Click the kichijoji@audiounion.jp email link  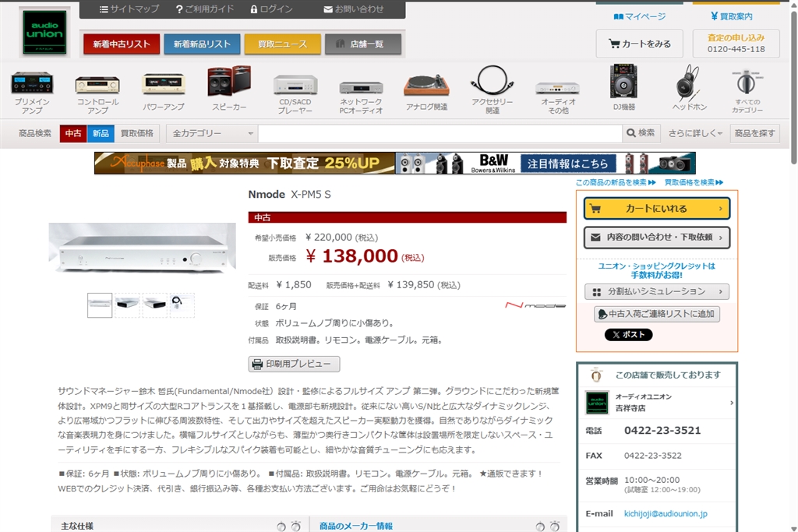(666, 513)
